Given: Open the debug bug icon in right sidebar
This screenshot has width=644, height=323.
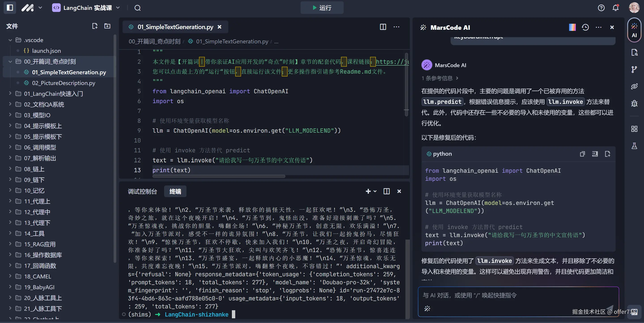Looking at the screenshot, I should tap(634, 103).
